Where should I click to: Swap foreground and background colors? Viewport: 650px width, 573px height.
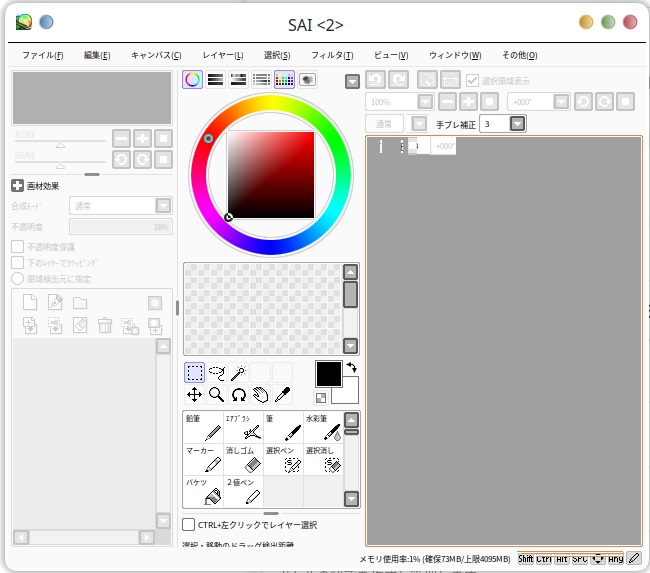coord(351,368)
